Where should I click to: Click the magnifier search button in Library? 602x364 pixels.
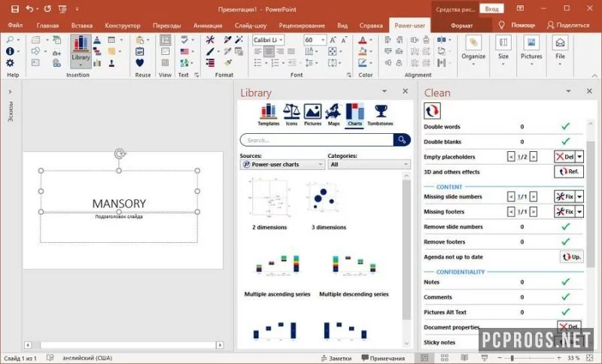tap(402, 140)
